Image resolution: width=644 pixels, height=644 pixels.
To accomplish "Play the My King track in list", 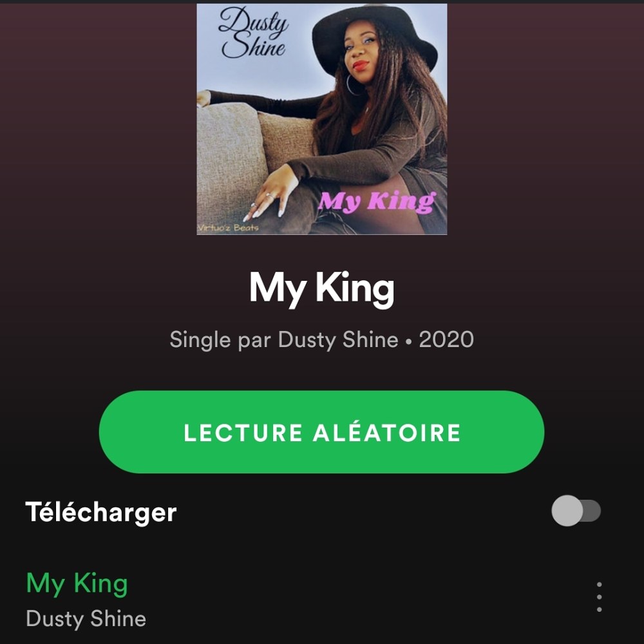I will pyautogui.click(x=77, y=583).
